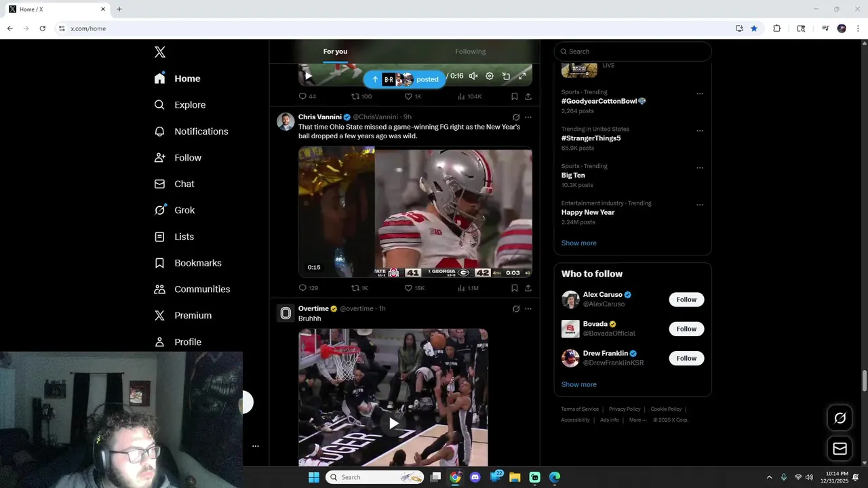
Task: Open Lists in the sidebar
Action: pos(174,237)
